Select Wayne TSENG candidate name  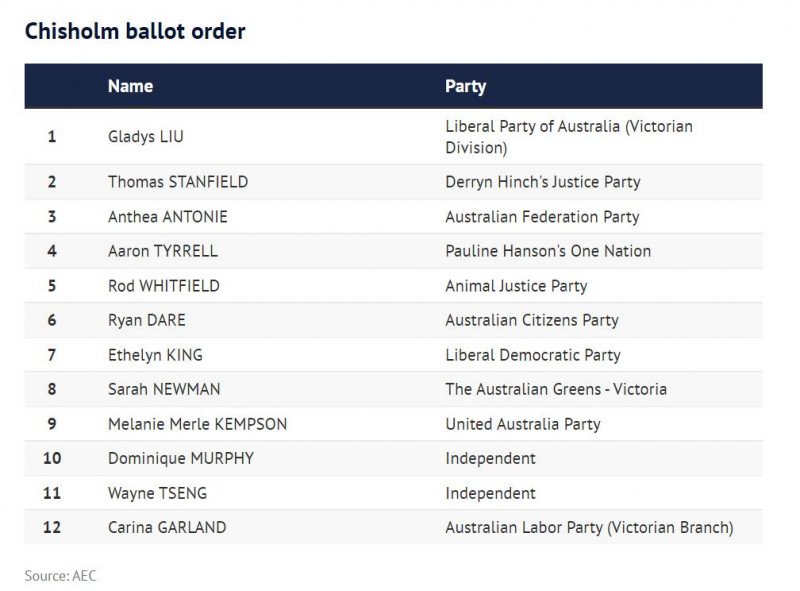[x=157, y=493]
